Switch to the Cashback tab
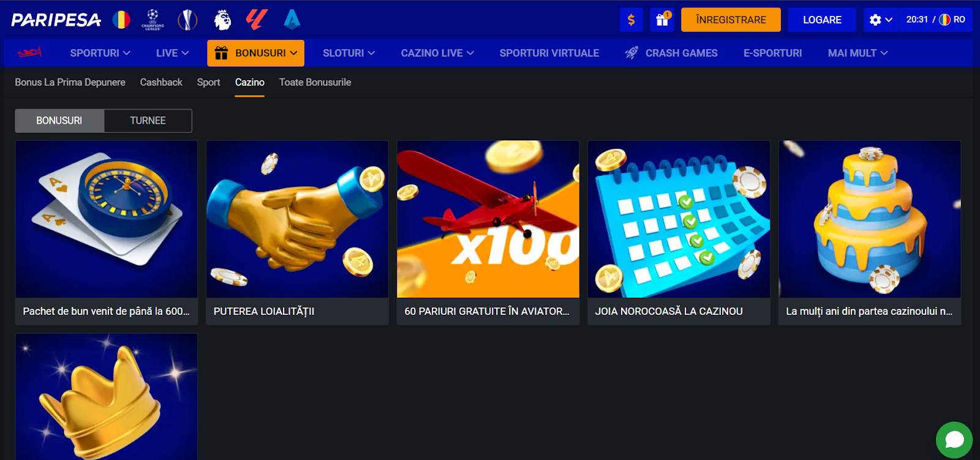 tap(161, 82)
